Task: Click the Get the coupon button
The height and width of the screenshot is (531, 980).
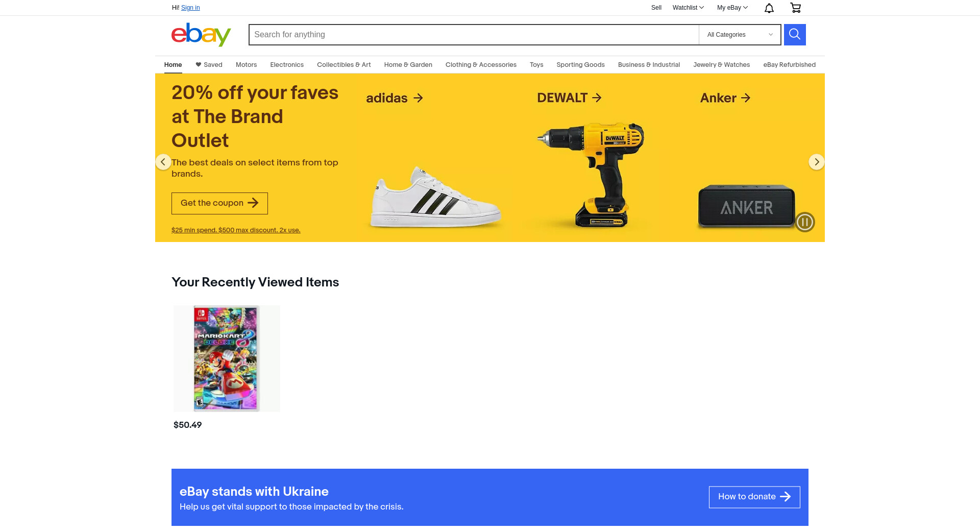Action: (x=219, y=203)
